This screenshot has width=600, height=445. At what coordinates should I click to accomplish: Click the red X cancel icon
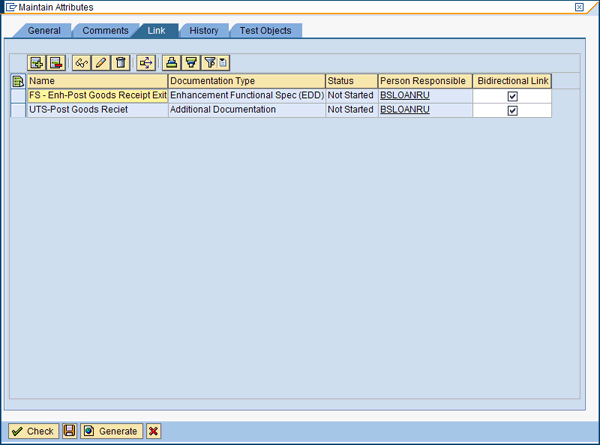pos(153,431)
